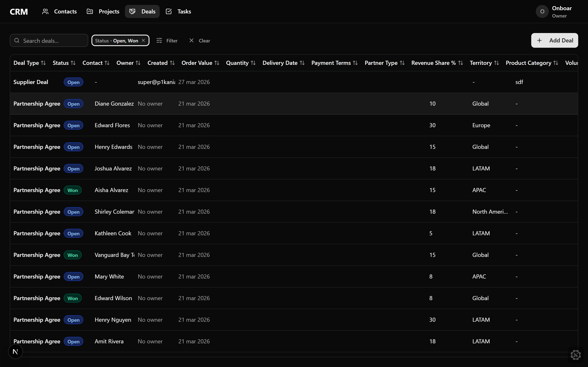Click the Deals handshake icon
The image size is (588, 367).
[132, 11]
